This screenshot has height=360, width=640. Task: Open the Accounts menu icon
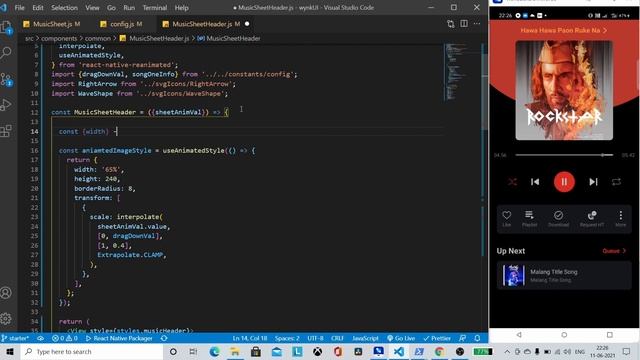click(x=6, y=293)
